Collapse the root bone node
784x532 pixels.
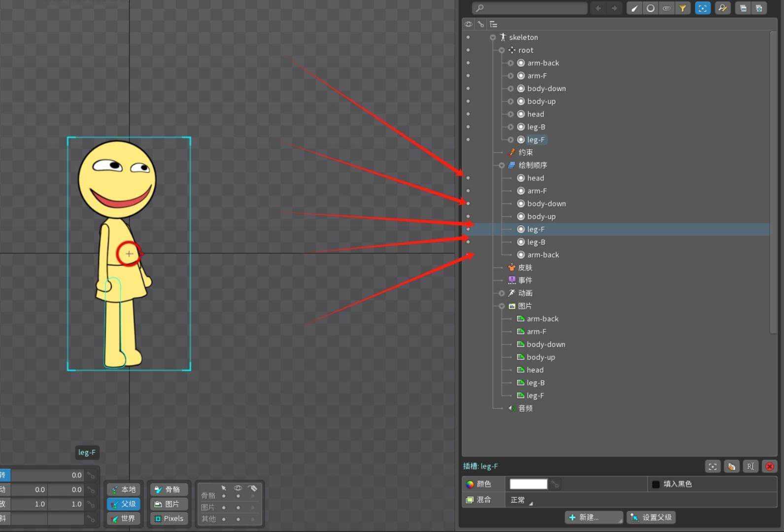tap(502, 50)
